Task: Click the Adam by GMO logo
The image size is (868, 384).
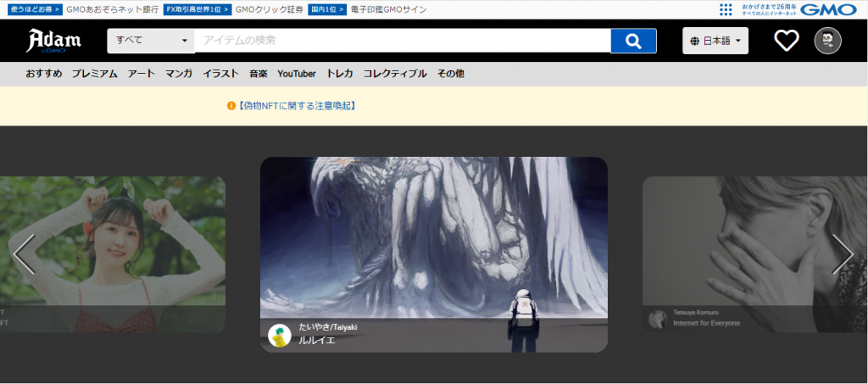Action: pos(53,41)
